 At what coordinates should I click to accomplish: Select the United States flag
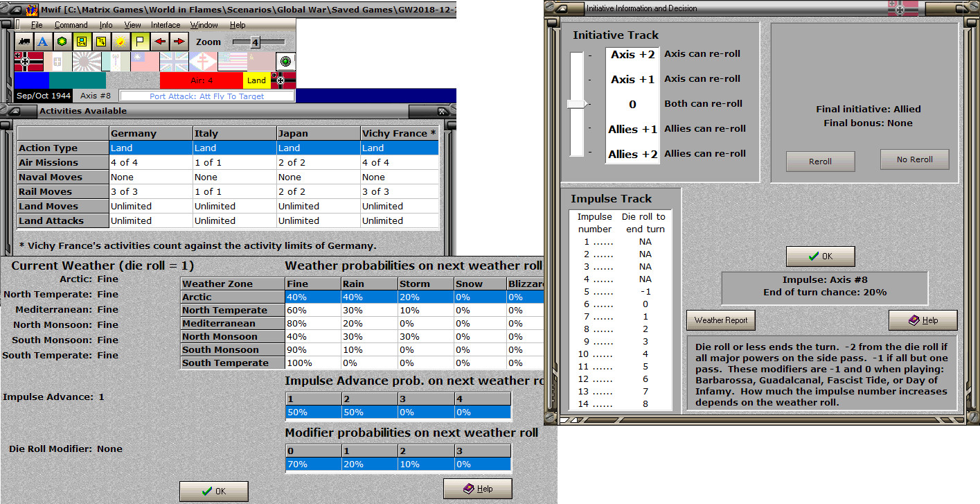coord(233,62)
